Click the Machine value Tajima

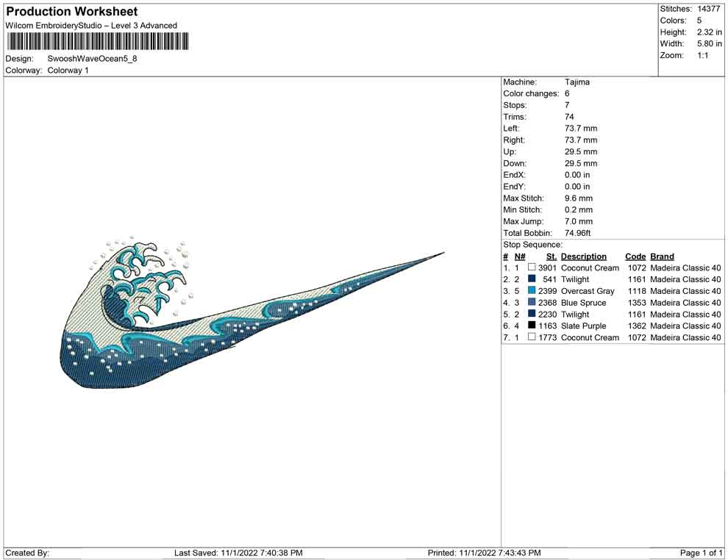[577, 82]
